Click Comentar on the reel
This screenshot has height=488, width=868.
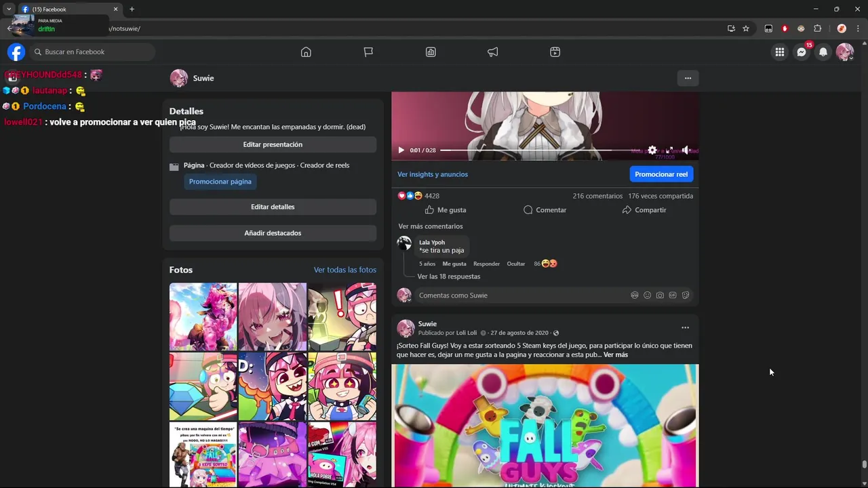pyautogui.click(x=545, y=210)
